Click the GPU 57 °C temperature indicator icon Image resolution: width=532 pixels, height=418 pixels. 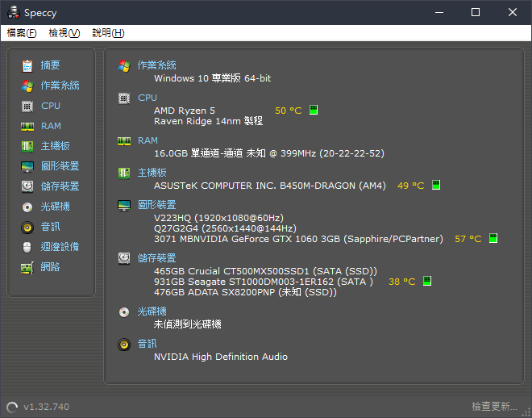click(493, 238)
